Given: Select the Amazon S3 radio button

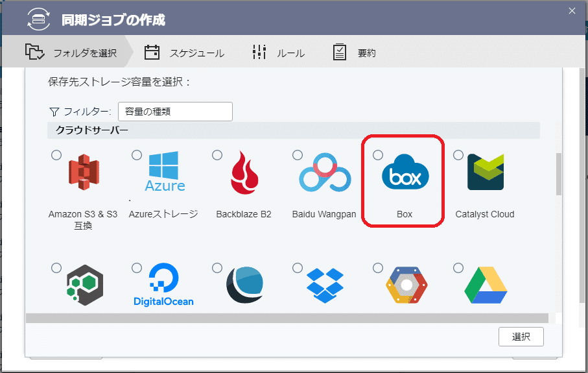Looking at the screenshot, I should [x=56, y=155].
